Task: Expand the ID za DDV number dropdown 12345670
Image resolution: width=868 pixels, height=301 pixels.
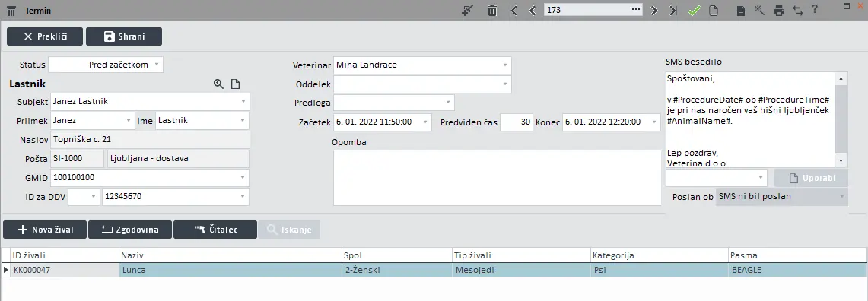Action: 243,196
